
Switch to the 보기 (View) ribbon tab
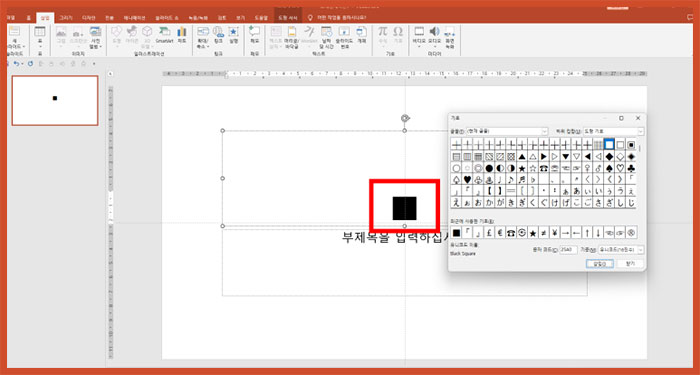click(x=241, y=18)
